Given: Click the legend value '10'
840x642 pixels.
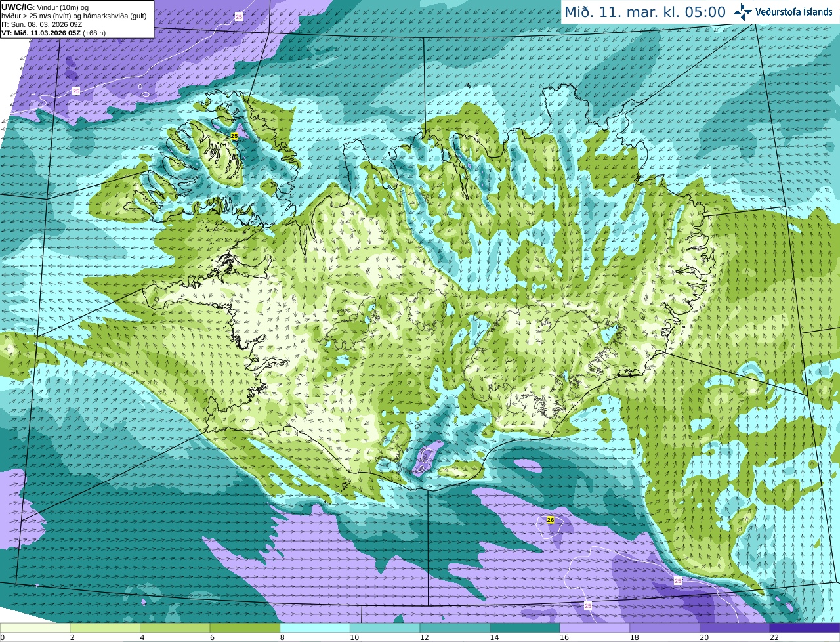Looking at the screenshot, I should [354, 637].
